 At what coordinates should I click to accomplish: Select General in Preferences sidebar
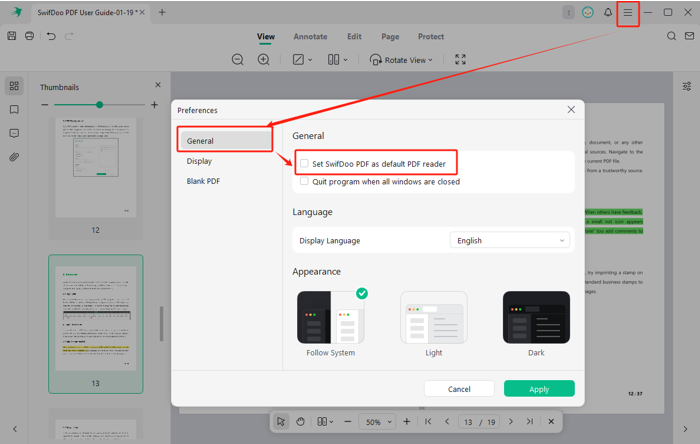coord(226,141)
